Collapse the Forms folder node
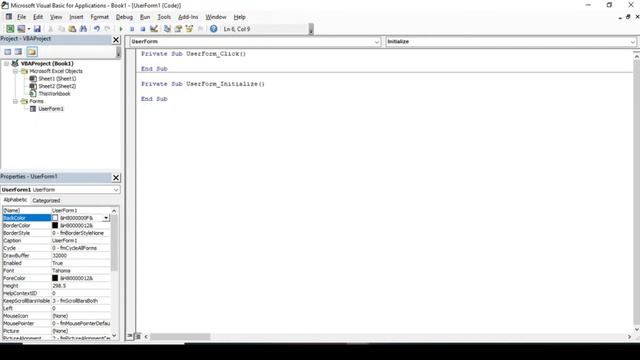This screenshot has width=640, height=360. 15,101
